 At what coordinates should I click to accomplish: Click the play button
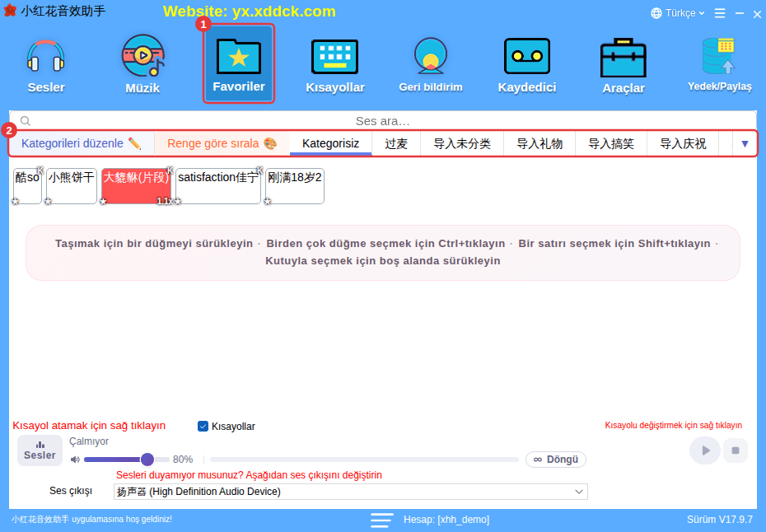[705, 450]
